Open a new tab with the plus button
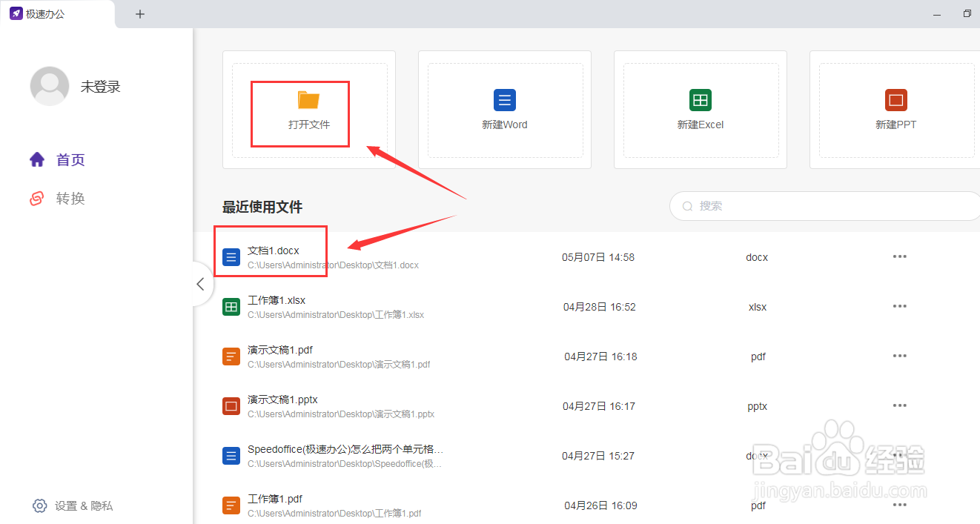 point(139,13)
